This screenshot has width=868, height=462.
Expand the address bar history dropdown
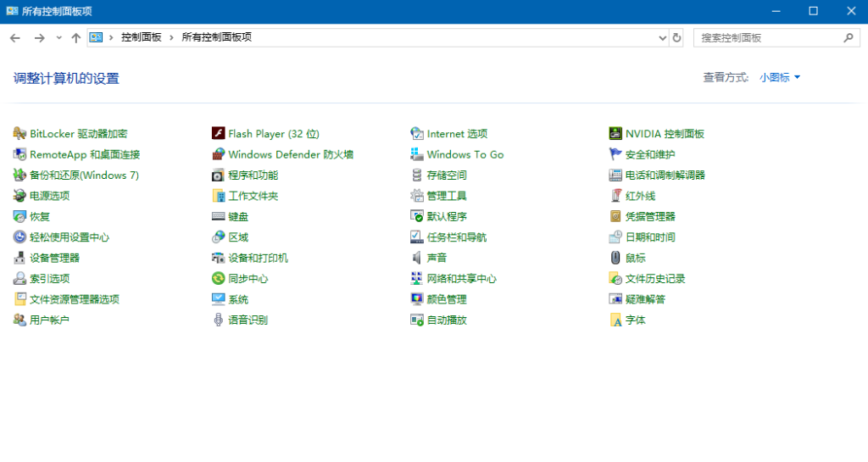point(662,37)
